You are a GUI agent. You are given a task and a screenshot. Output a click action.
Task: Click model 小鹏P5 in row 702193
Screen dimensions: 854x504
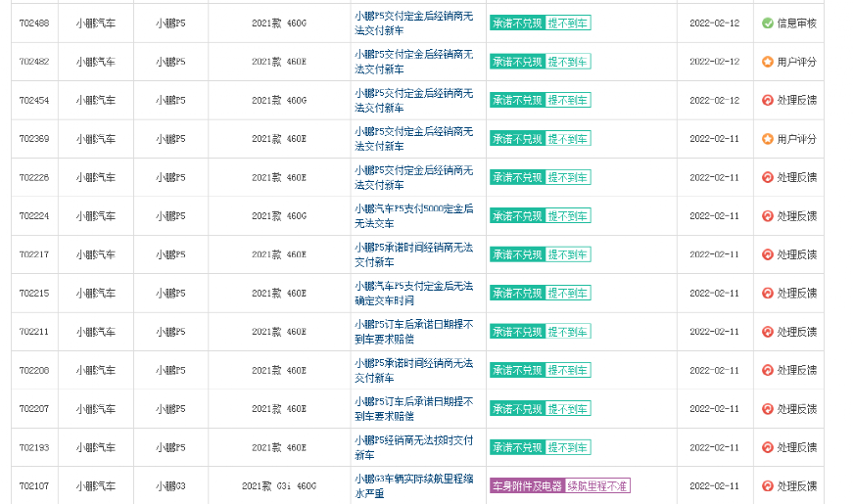(x=170, y=447)
